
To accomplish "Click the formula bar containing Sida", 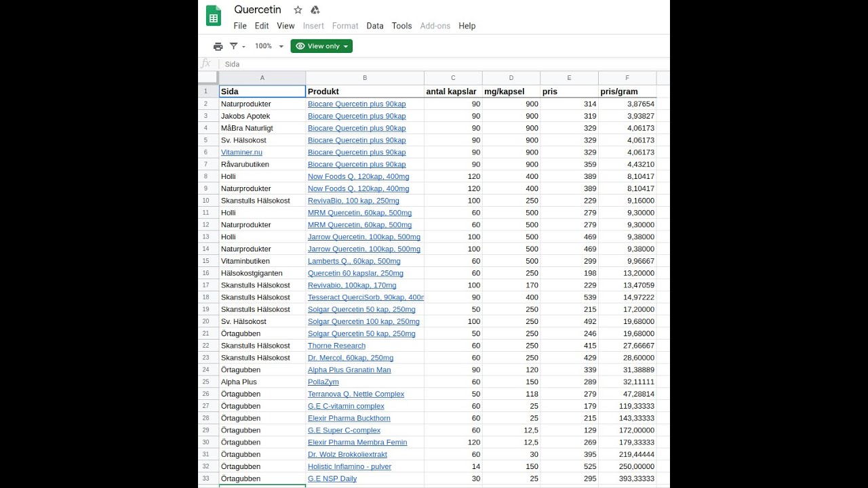I will (441, 64).
